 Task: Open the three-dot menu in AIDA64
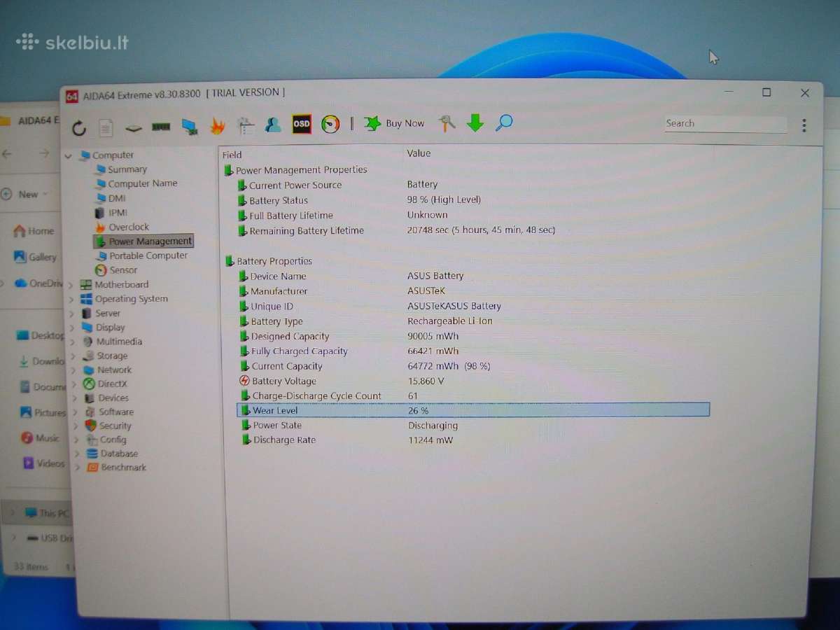pyautogui.click(x=804, y=125)
